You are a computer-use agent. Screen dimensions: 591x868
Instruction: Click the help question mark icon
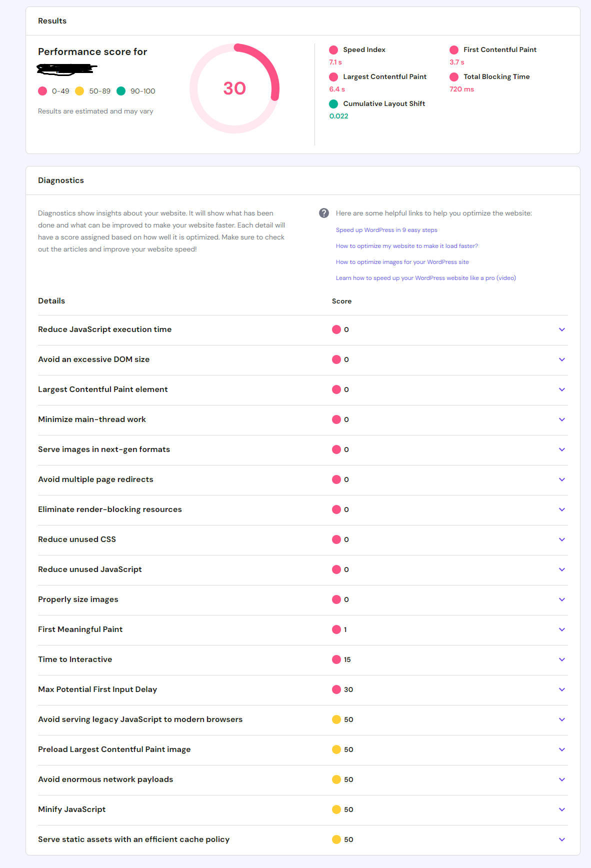coord(324,213)
